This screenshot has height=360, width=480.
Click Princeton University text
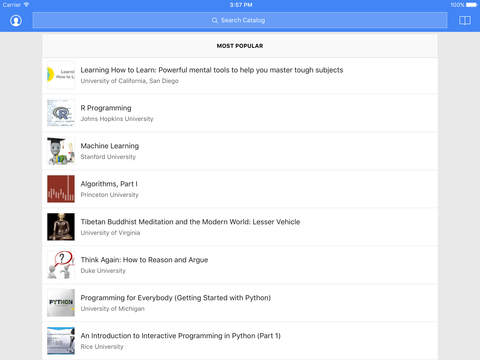tap(109, 195)
